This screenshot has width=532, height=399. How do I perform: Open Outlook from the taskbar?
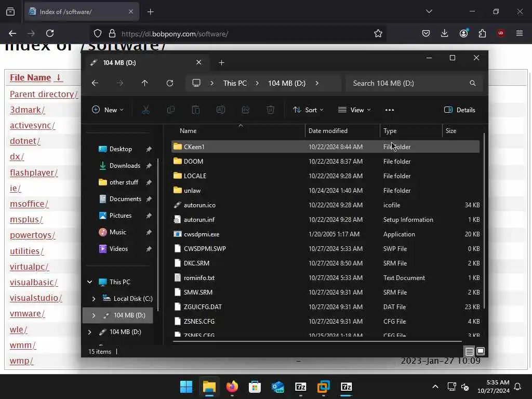pos(278,387)
